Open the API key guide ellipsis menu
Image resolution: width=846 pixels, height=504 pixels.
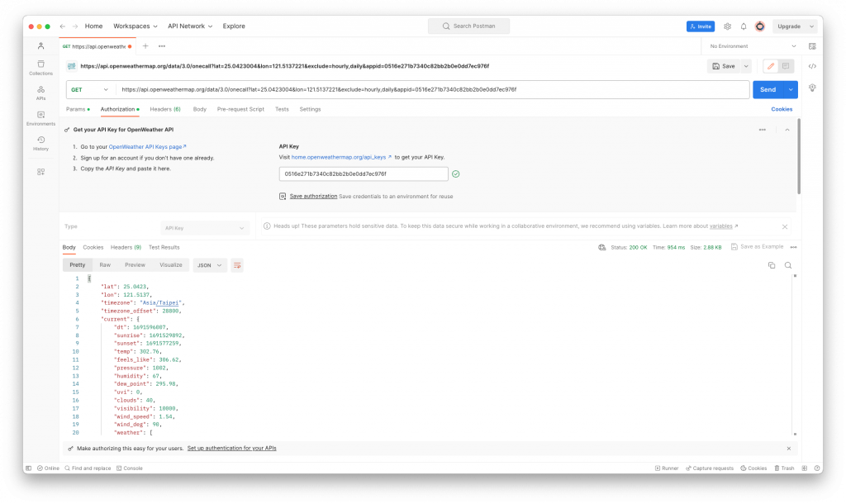763,130
